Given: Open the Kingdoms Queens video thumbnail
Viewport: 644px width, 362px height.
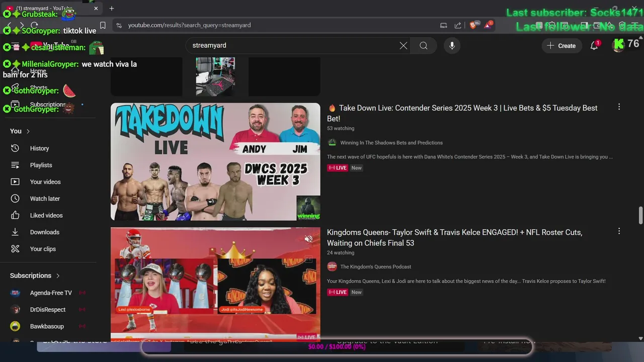Looking at the screenshot, I should tap(215, 285).
